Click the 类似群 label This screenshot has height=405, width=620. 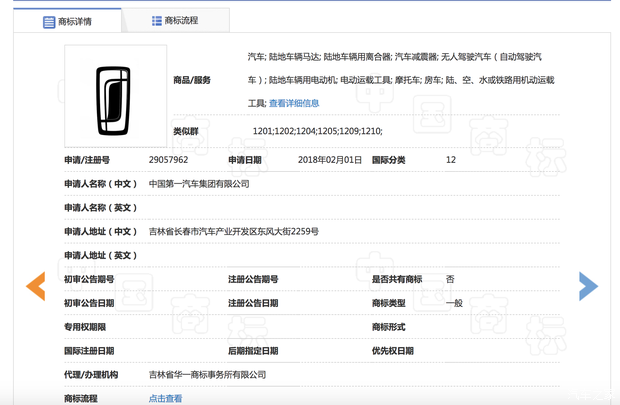pos(186,131)
